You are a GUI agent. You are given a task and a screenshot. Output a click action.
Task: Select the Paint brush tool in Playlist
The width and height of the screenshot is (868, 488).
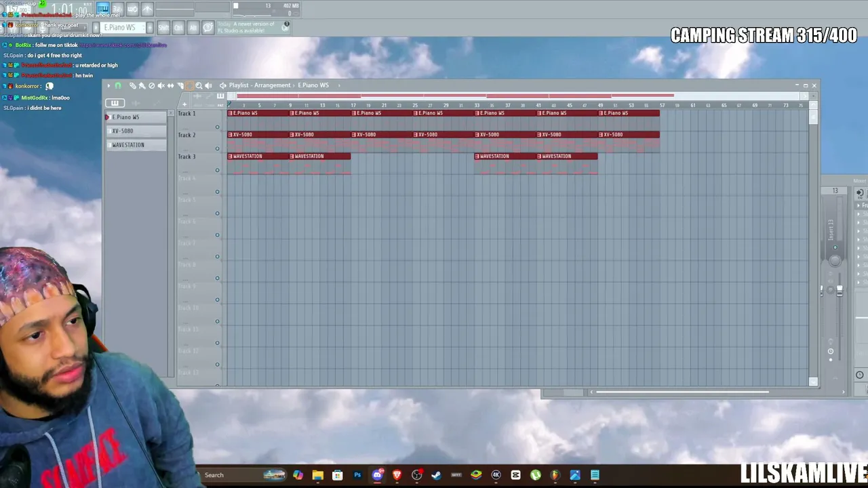[142, 85]
